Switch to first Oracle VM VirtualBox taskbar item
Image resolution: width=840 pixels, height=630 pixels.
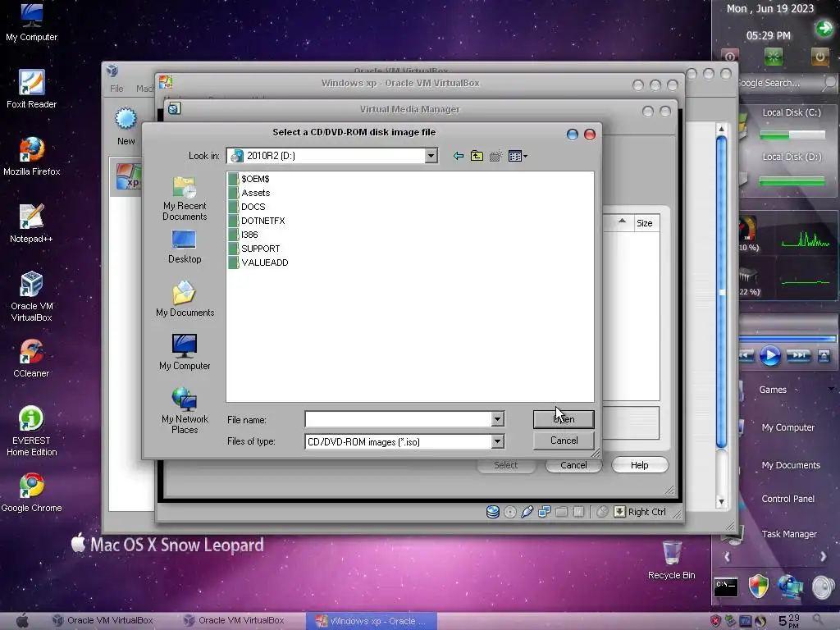[103, 620]
